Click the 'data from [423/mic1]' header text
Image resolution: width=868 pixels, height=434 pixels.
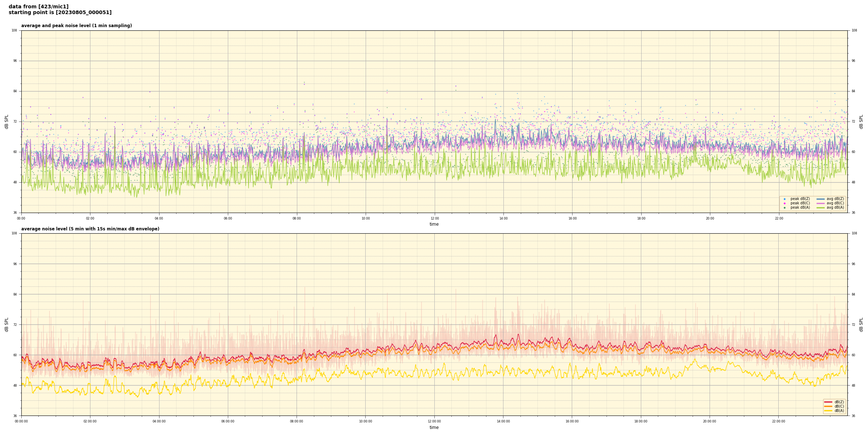coord(38,7)
